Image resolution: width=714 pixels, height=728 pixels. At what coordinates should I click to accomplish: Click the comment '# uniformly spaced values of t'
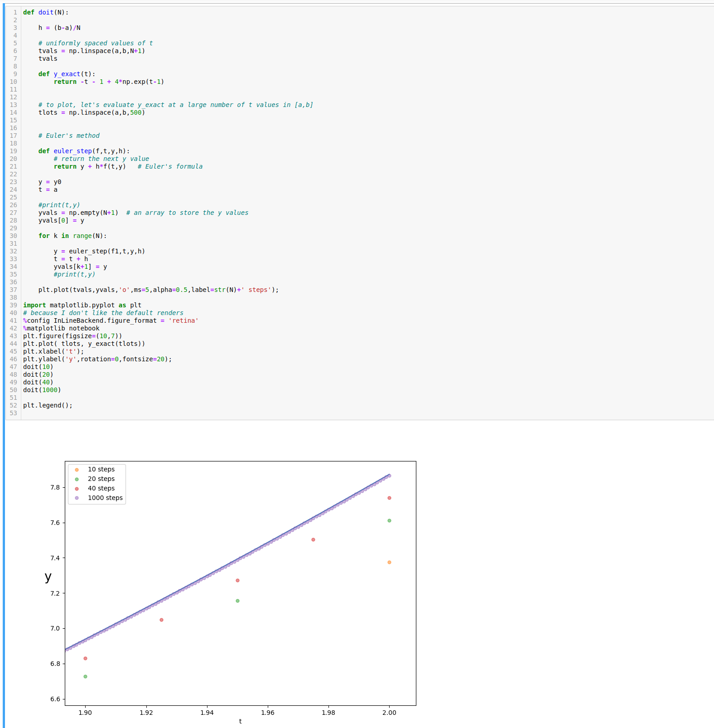(x=96, y=43)
